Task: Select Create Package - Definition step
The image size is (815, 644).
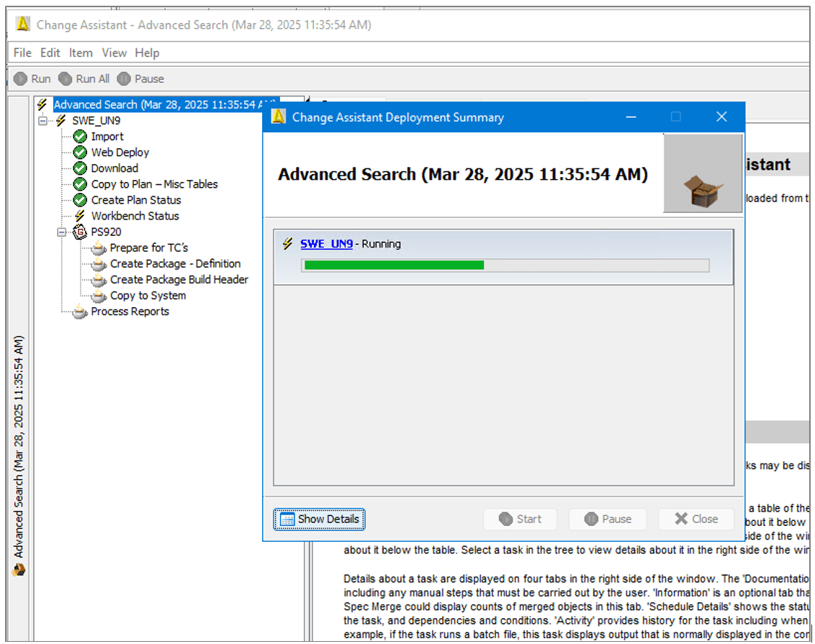Action: click(x=175, y=264)
